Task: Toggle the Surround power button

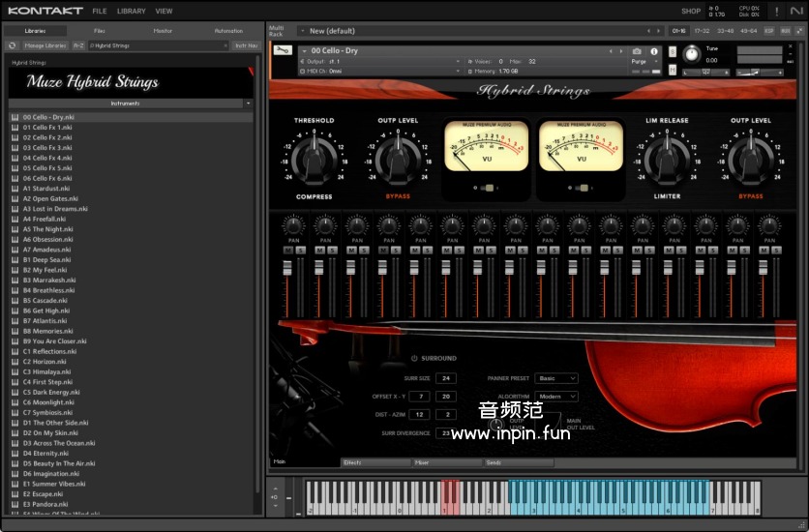Action: (x=414, y=358)
